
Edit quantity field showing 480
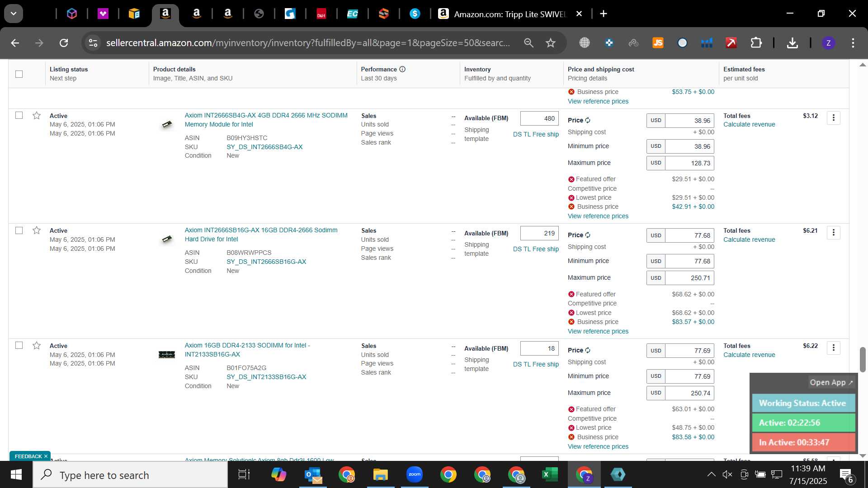(x=539, y=118)
